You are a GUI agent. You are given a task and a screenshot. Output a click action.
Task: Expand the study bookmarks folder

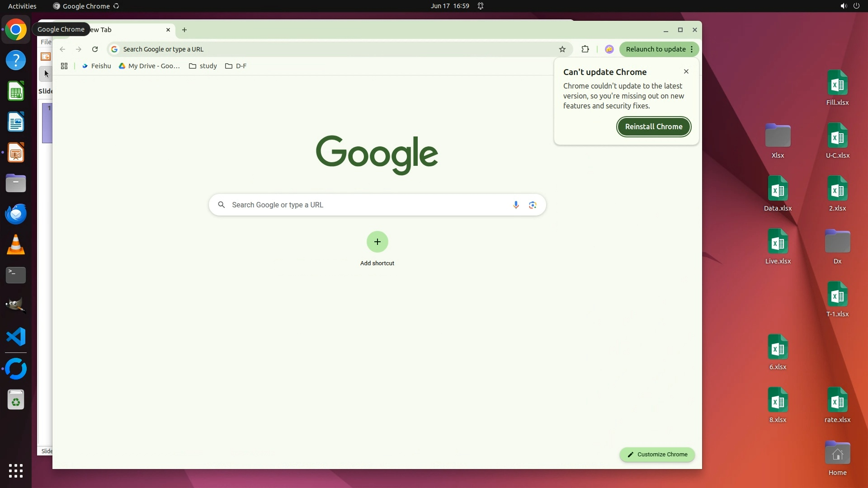203,66
